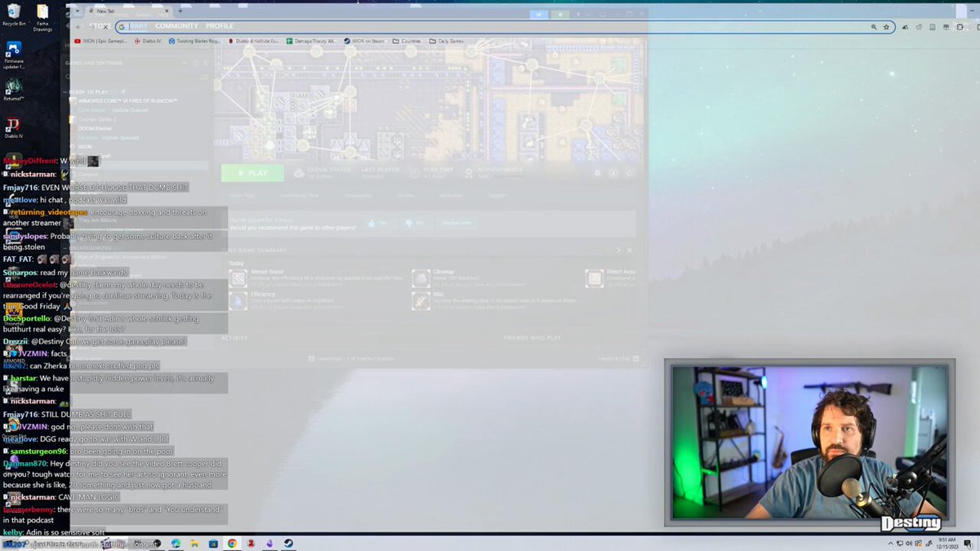Open Steam from the taskbar
Image resolution: width=980 pixels, height=551 pixels.
tap(289, 543)
